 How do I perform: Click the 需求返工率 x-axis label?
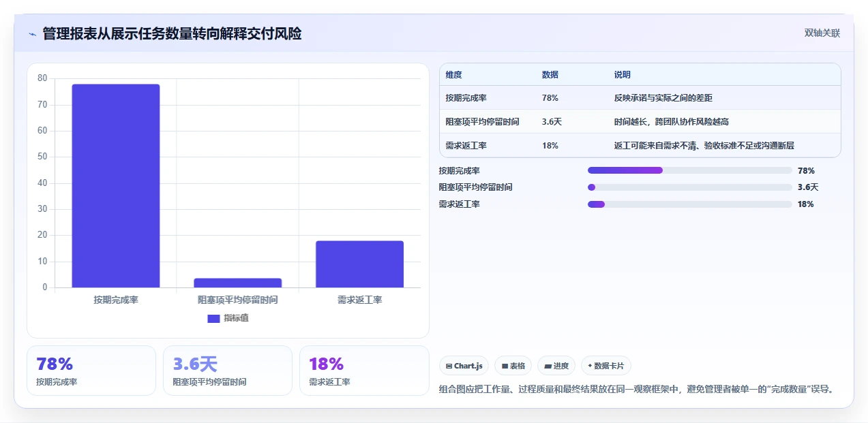360,300
